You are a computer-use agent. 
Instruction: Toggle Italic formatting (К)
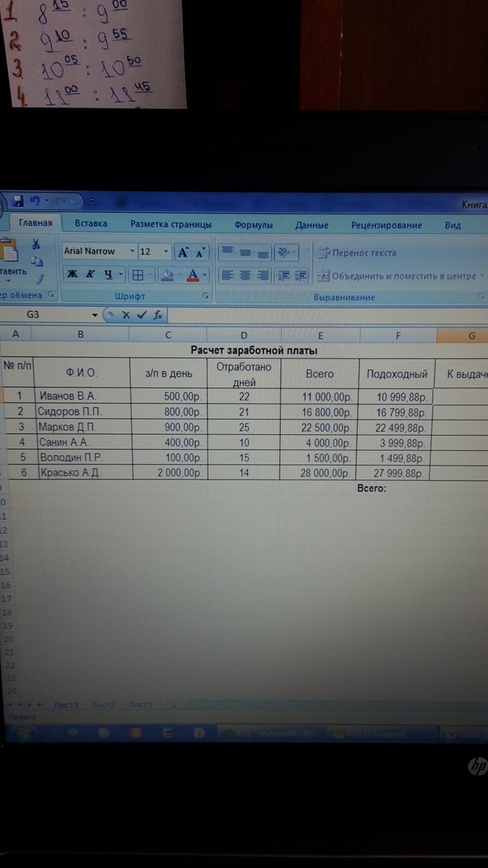[x=90, y=274]
